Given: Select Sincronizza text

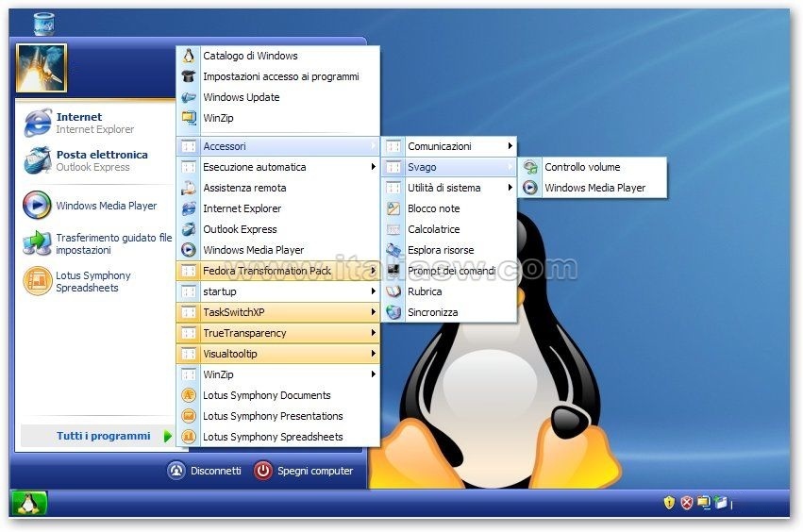Looking at the screenshot, I should point(433,312).
